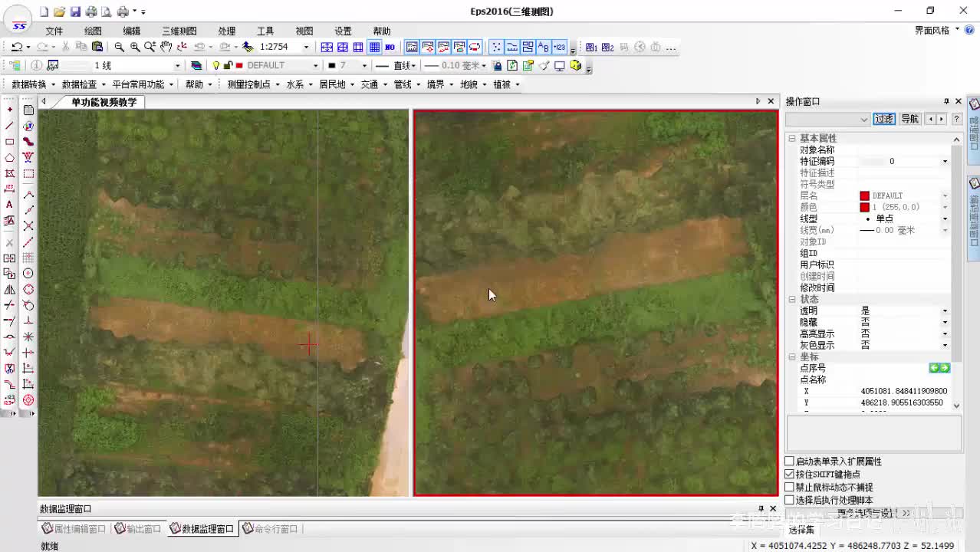Select the polygon drawing tool

pyautogui.click(x=9, y=157)
